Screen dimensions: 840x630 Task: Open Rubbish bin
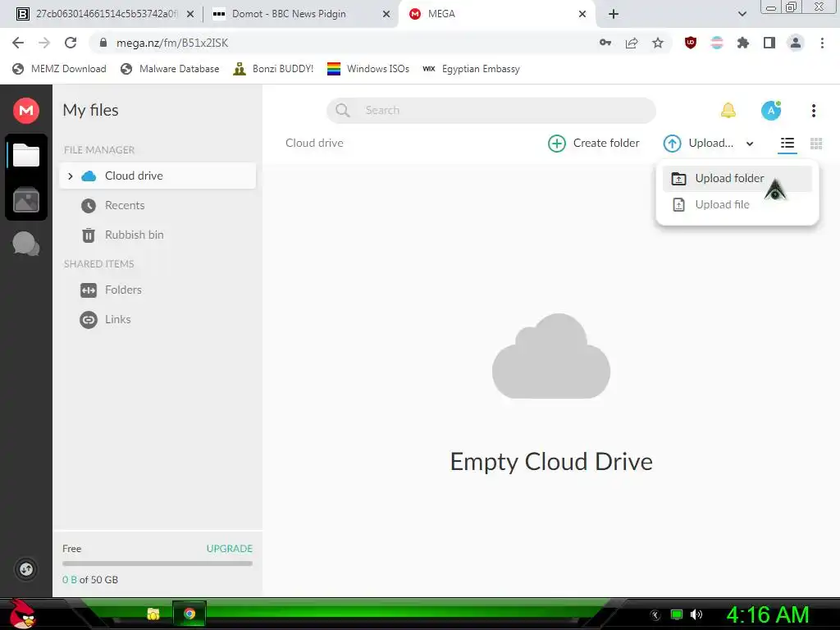(134, 235)
